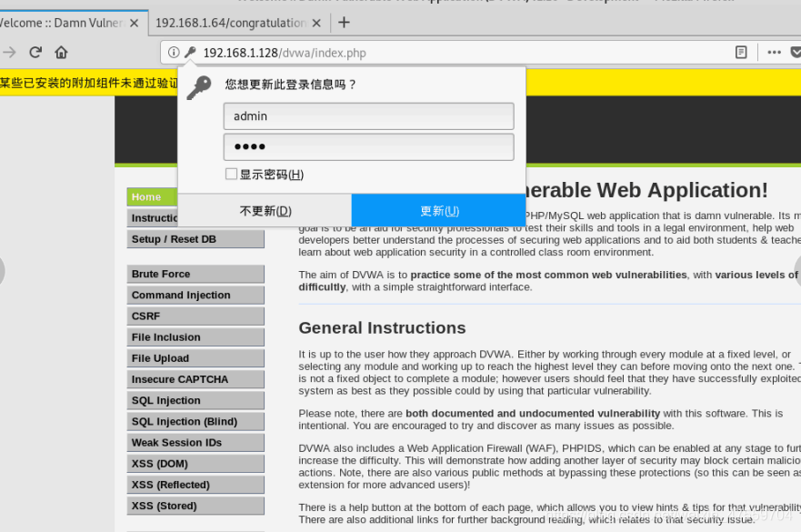Choose 不更新 to skip updating login
Viewport: 801px width, 532px height.
(x=265, y=211)
